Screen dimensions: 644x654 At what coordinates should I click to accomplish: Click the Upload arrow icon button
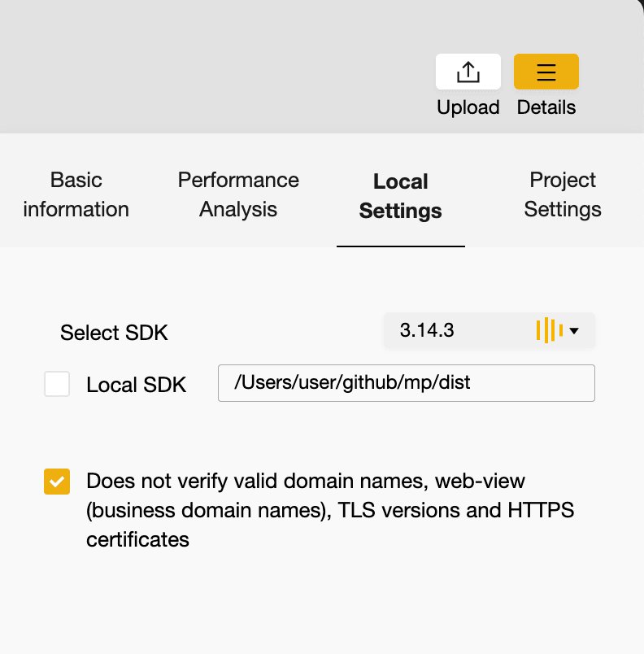468,72
